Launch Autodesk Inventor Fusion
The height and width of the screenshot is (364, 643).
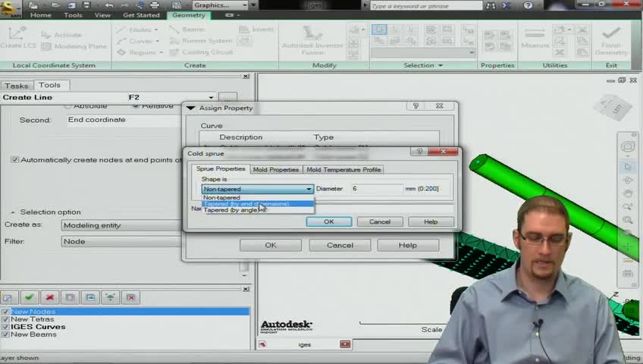point(312,40)
